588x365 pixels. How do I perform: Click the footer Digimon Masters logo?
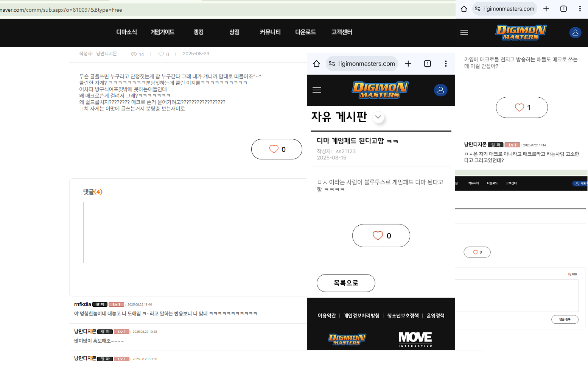tap(347, 339)
